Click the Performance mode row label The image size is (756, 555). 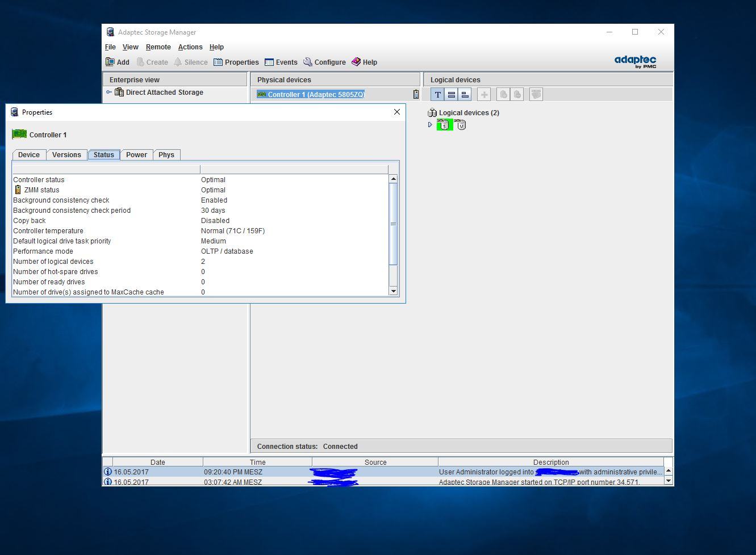[43, 251]
